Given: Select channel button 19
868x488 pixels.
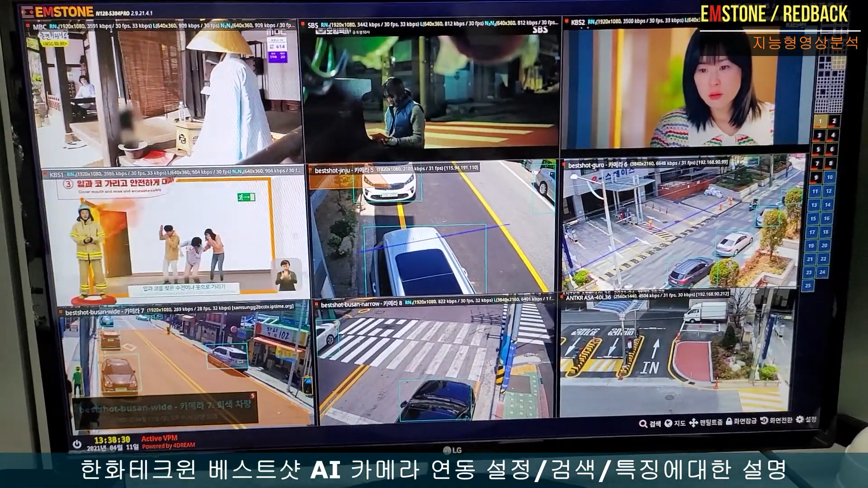Looking at the screenshot, I should 811,245.
